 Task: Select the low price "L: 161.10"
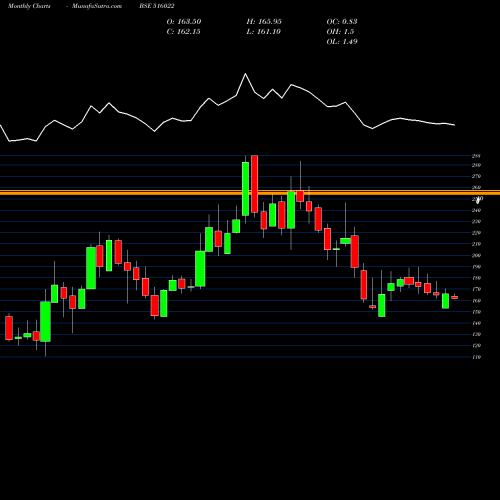click(263, 32)
